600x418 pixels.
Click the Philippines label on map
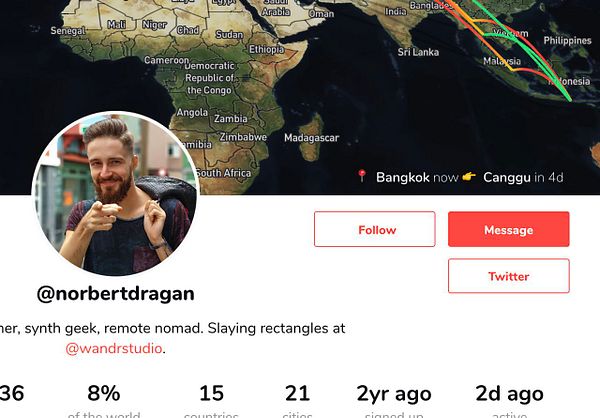click(567, 41)
